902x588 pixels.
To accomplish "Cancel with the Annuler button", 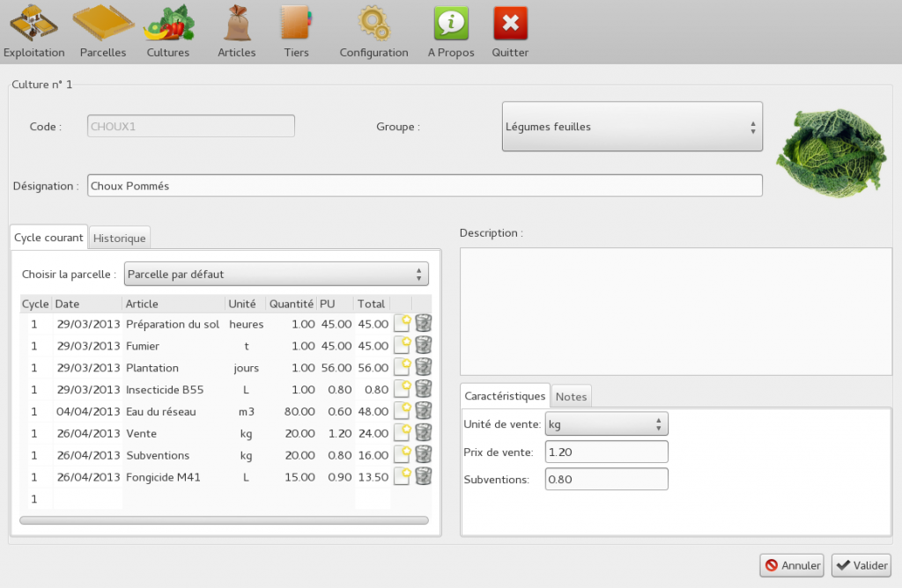I will click(792, 566).
